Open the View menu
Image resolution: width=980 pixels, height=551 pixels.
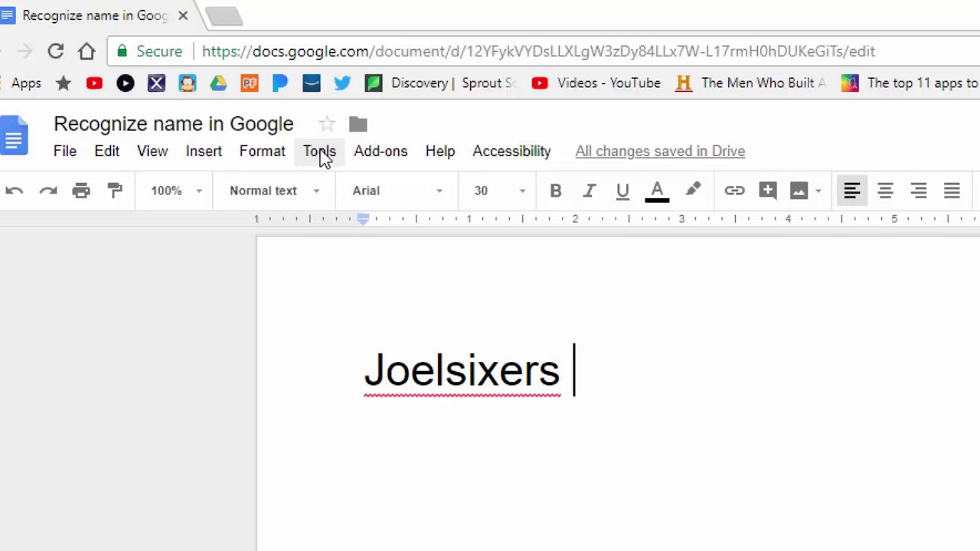[x=152, y=152]
